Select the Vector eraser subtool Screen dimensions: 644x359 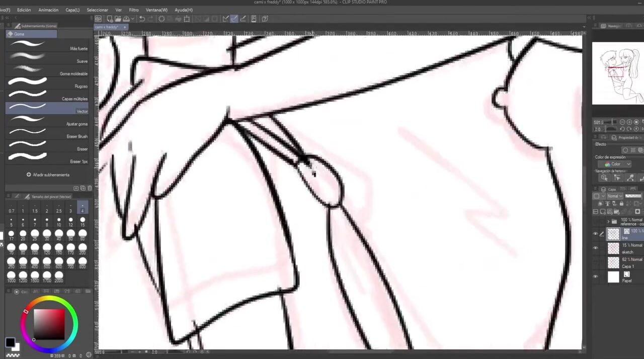click(x=47, y=108)
